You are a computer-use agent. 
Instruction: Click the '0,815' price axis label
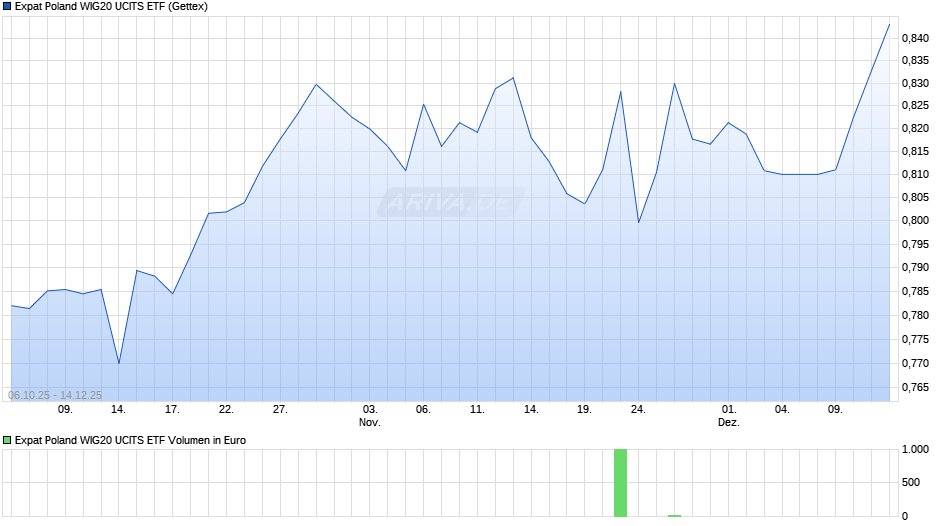click(915, 152)
